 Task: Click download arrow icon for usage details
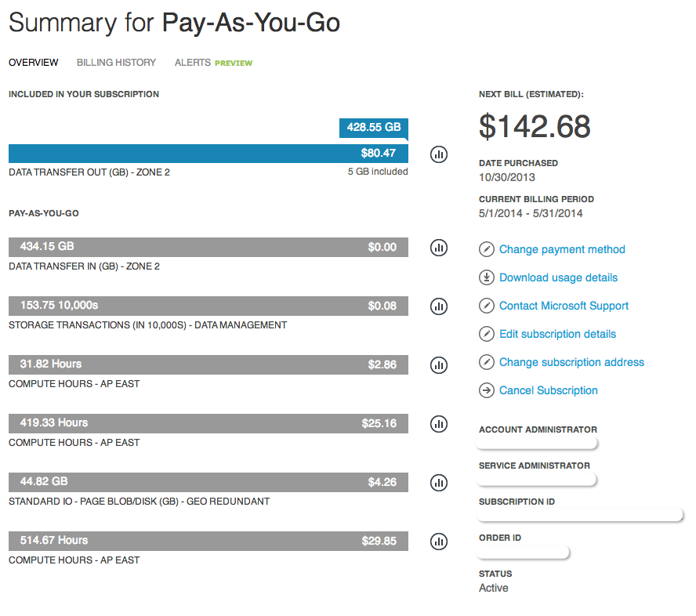point(487,277)
